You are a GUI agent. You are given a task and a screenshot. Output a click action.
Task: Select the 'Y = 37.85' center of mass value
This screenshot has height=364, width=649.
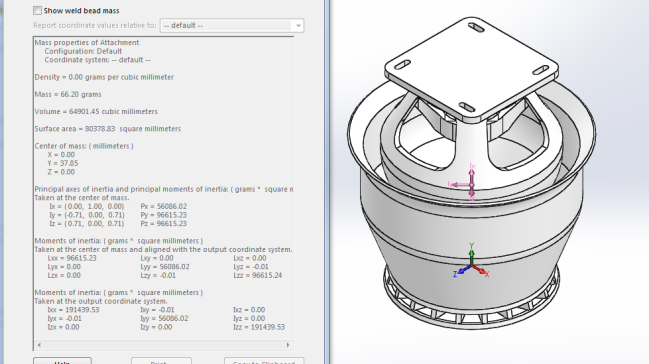pos(62,163)
